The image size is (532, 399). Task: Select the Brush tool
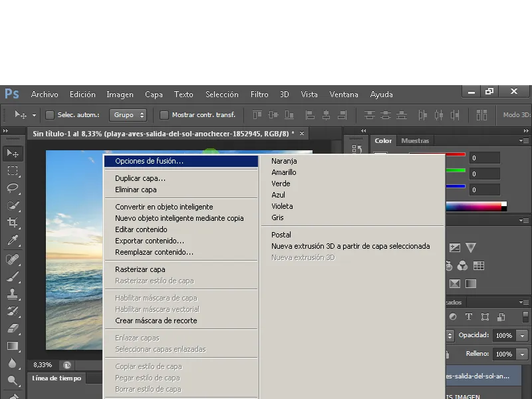click(13, 277)
